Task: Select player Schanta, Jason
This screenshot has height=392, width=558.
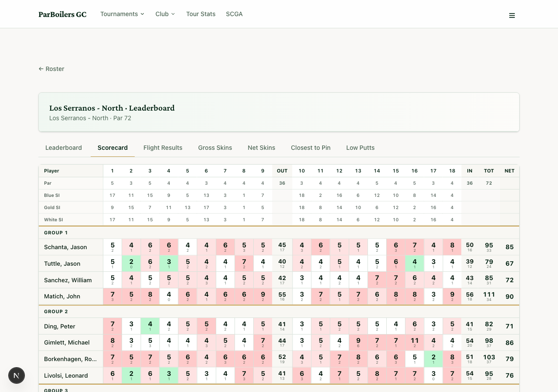Action: point(65,247)
